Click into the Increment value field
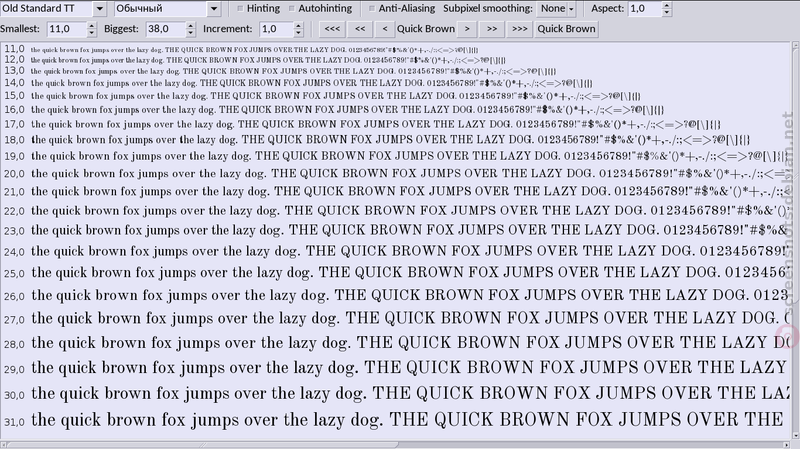This screenshot has height=449, width=800. pyautogui.click(x=277, y=29)
